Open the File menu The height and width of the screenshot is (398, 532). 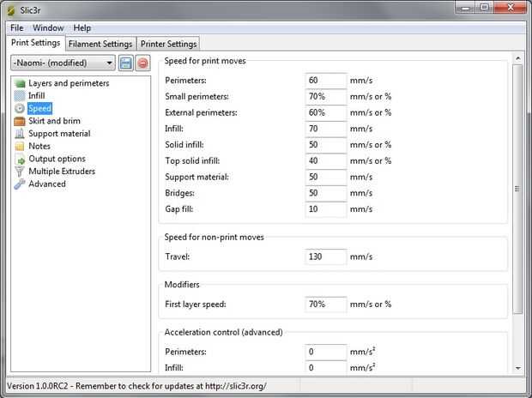coord(16,27)
